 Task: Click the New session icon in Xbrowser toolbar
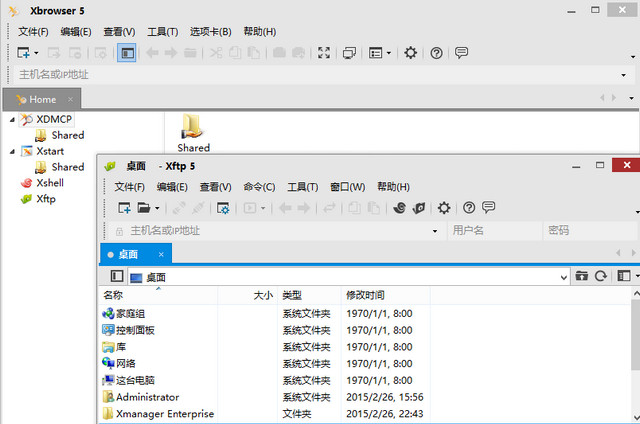point(23,53)
